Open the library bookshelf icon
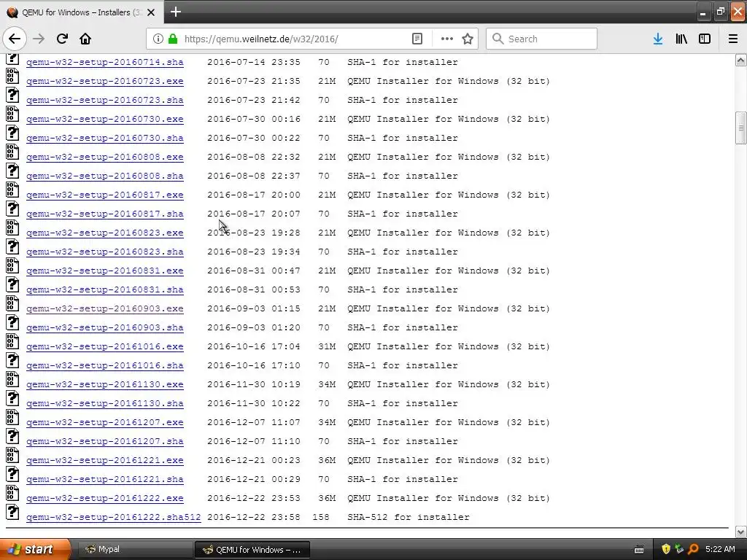 pyautogui.click(x=681, y=39)
